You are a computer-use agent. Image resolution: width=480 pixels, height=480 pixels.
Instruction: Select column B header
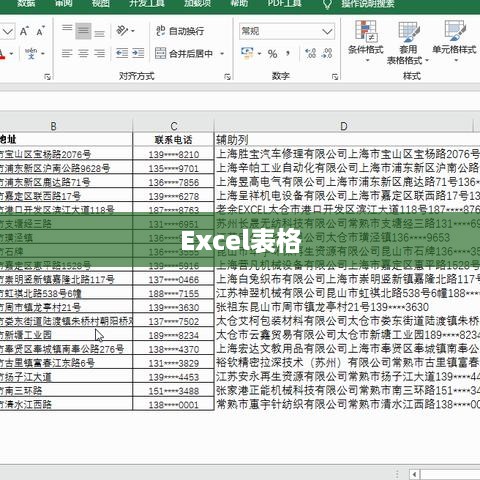[53, 126]
